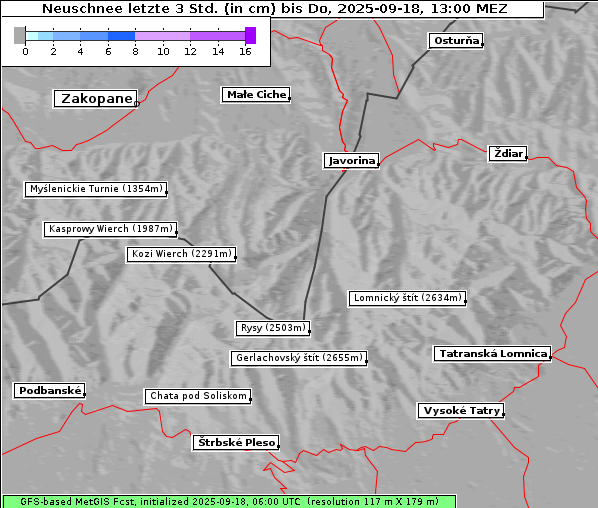Select the Rysy (2503m) label
Image resolution: width=598 pixels, height=508 pixels.
[x=273, y=328]
